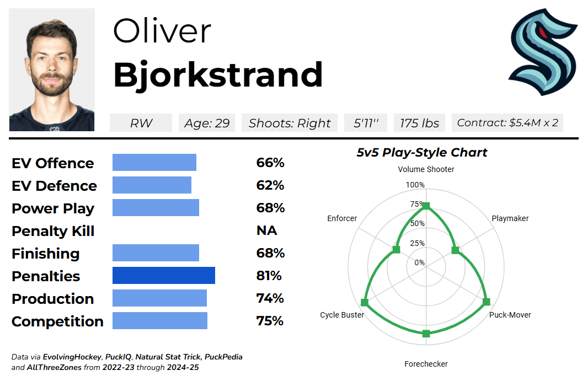
Task: Click the Power Play stat label
Action: pos(53,208)
